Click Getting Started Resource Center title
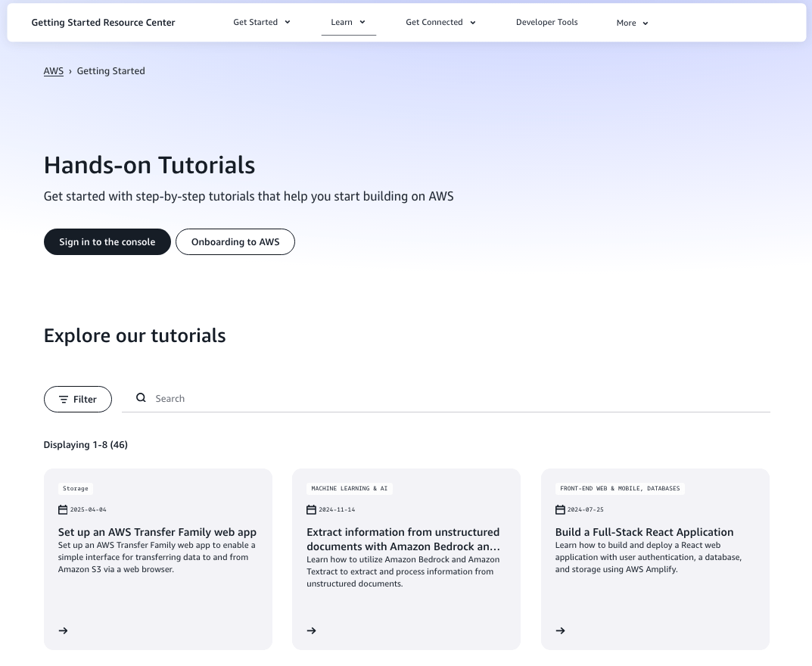 (x=103, y=22)
